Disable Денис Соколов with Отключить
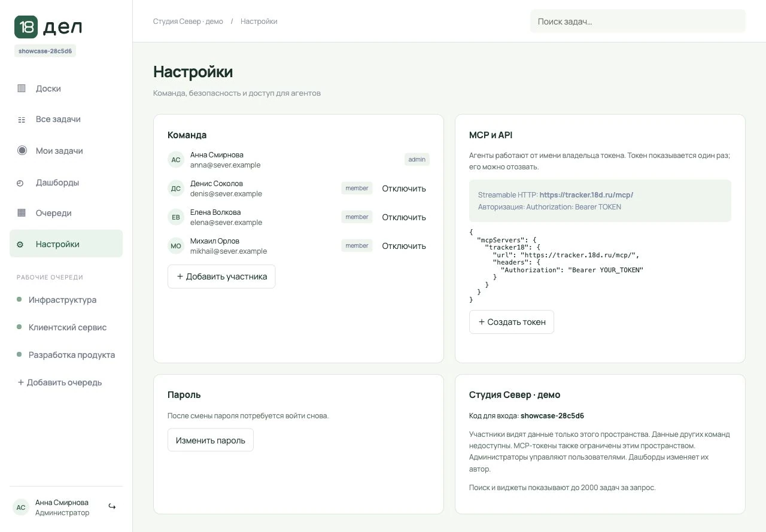Screen dimensions: 766x532 tap(404, 189)
